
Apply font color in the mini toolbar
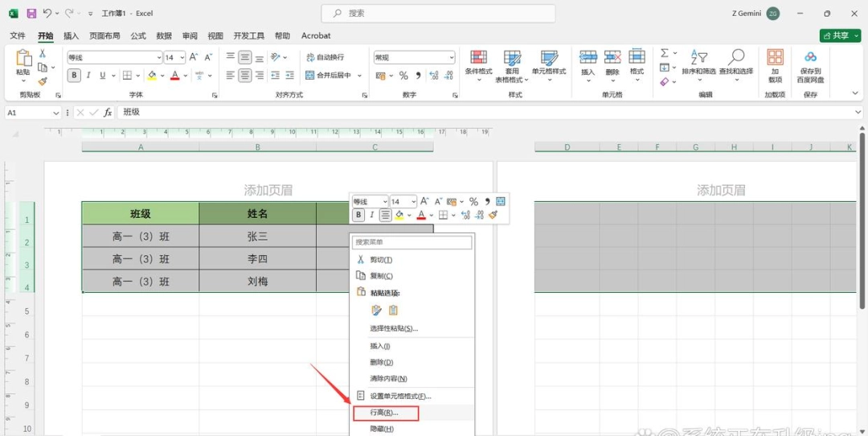pos(421,215)
